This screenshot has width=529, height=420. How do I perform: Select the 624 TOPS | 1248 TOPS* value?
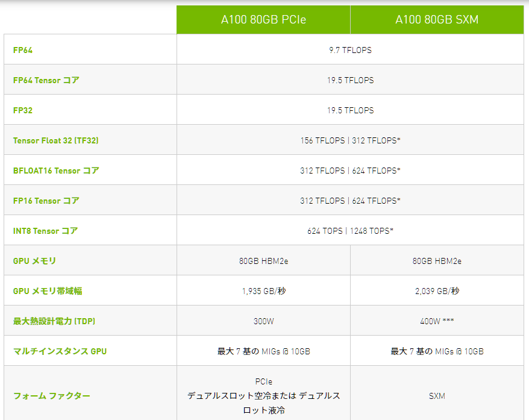tap(350, 231)
